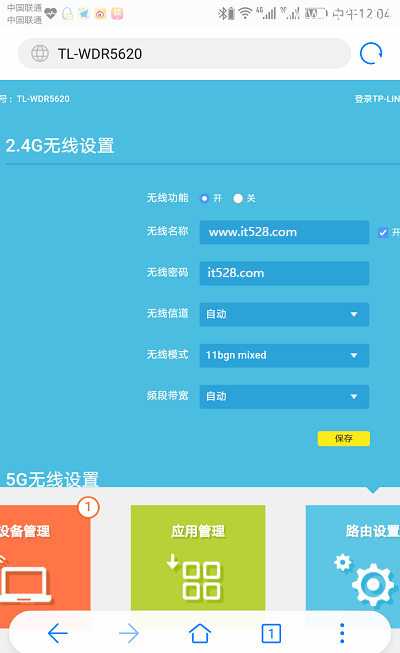Tap the 无线信道 label
The height and width of the screenshot is (653, 400).
(168, 314)
